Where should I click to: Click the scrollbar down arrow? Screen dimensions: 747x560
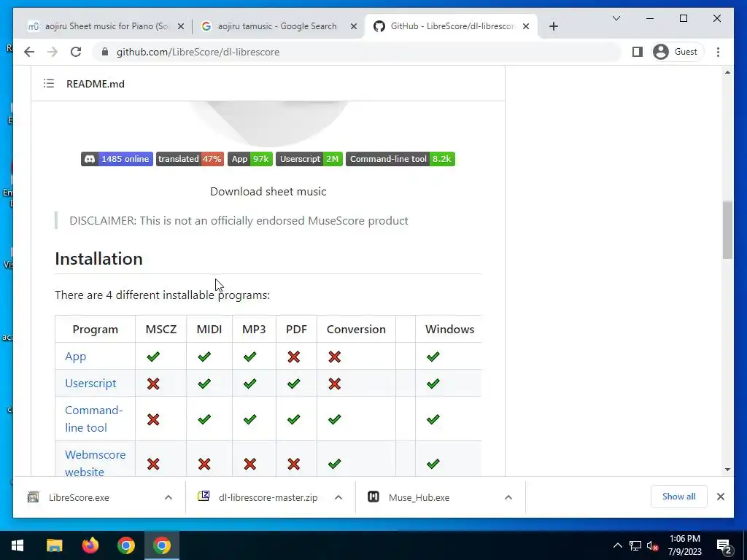point(727,470)
